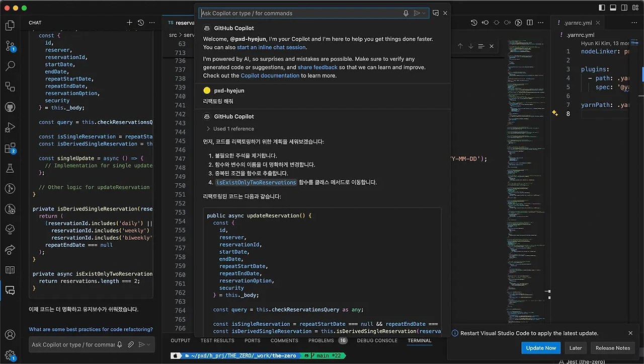Switch to TERMINAL panel tab

pos(420,340)
